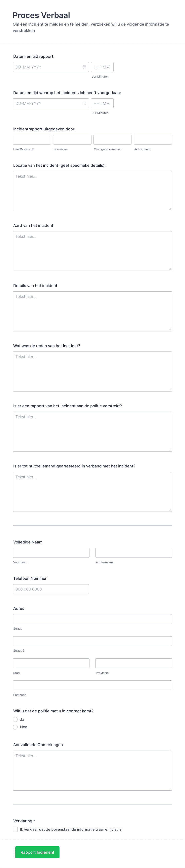Click the Straat address field
185x868 pixels.
[x=92, y=619]
